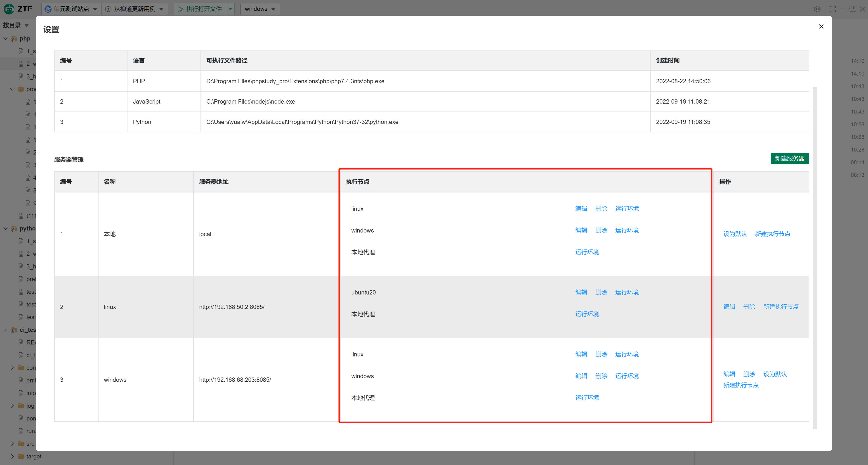Click 新建服务器 button
Screen dimensions: 868x465
[789, 159]
